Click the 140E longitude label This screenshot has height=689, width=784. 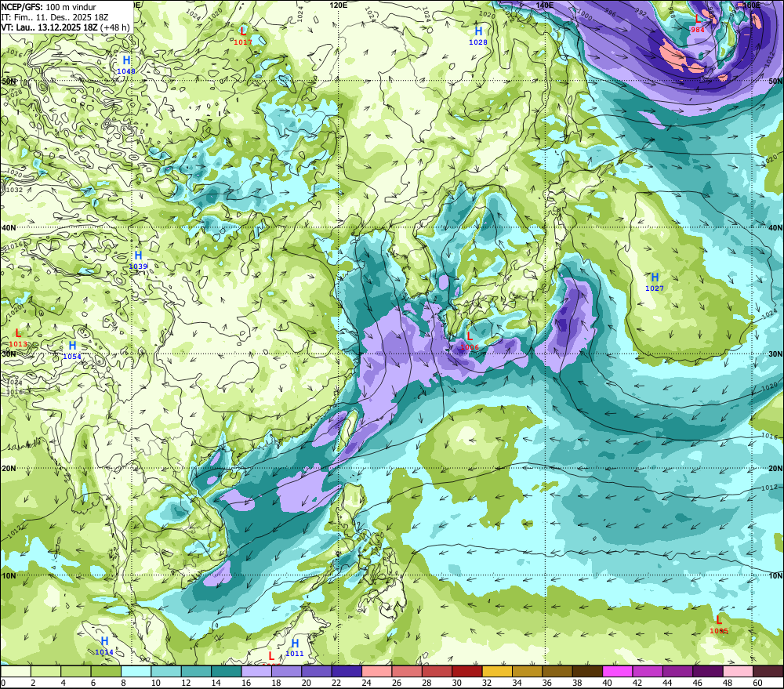tap(545, 5)
